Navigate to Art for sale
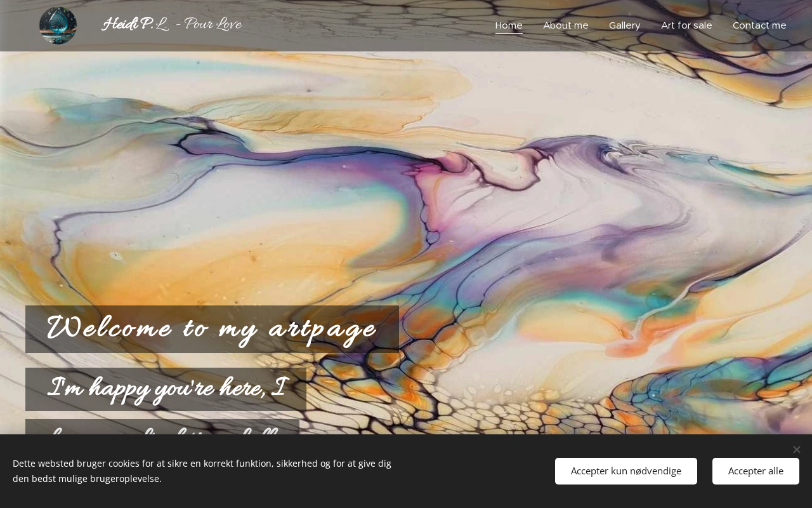The width and height of the screenshot is (812, 508). pyautogui.click(x=686, y=25)
